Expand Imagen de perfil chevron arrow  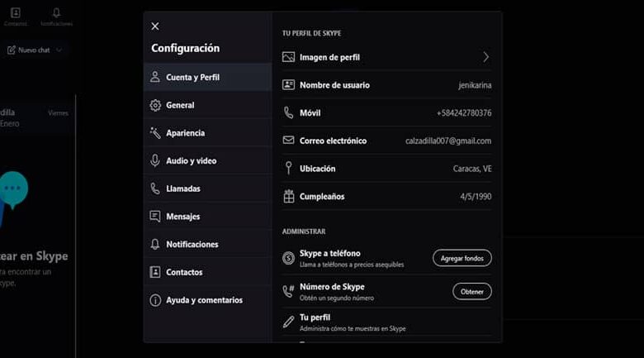click(x=485, y=57)
